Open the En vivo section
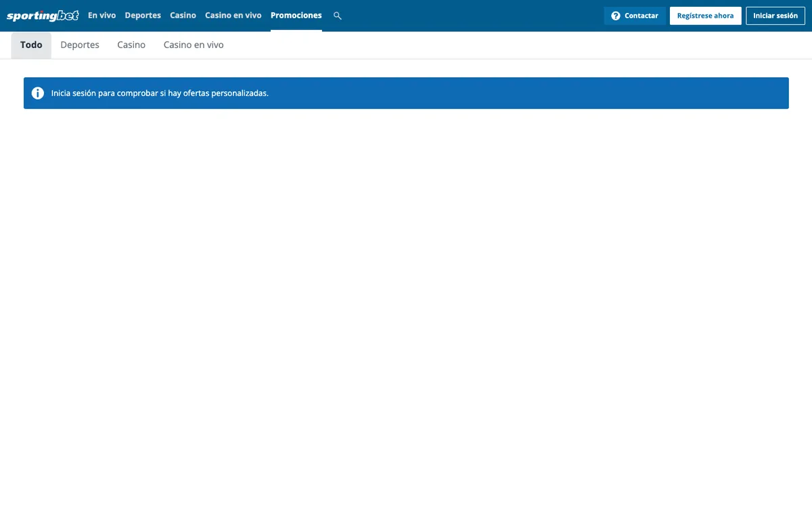 pos(101,16)
